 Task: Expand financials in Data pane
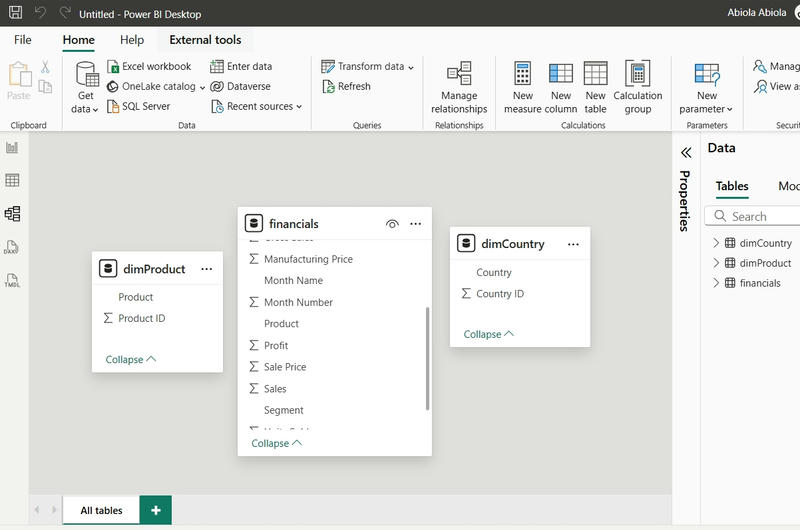click(x=716, y=283)
